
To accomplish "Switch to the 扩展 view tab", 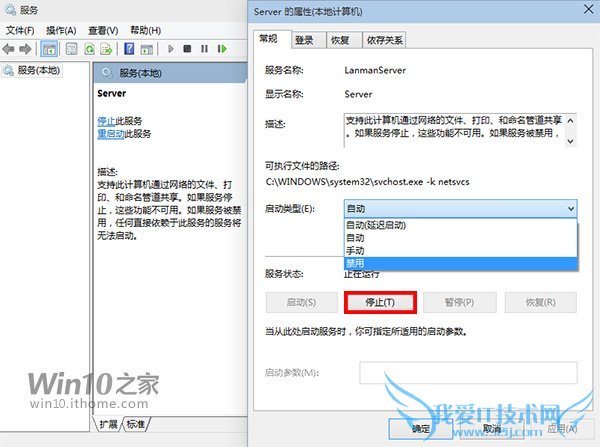I will click(x=108, y=424).
